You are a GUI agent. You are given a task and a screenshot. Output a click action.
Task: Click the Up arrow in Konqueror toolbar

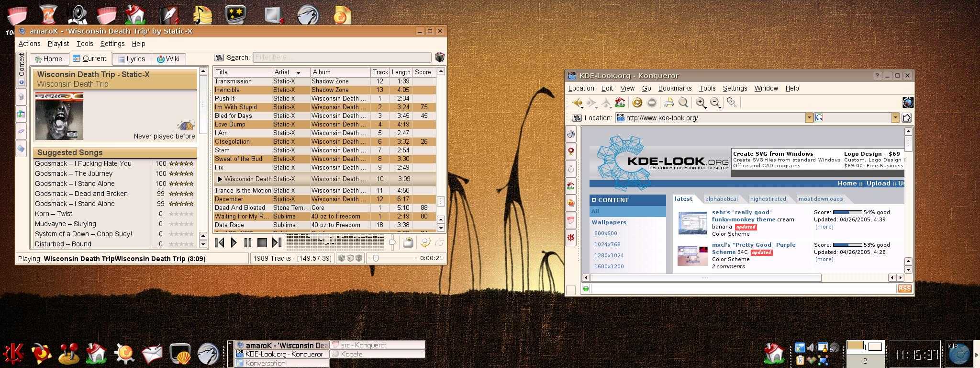tap(606, 103)
